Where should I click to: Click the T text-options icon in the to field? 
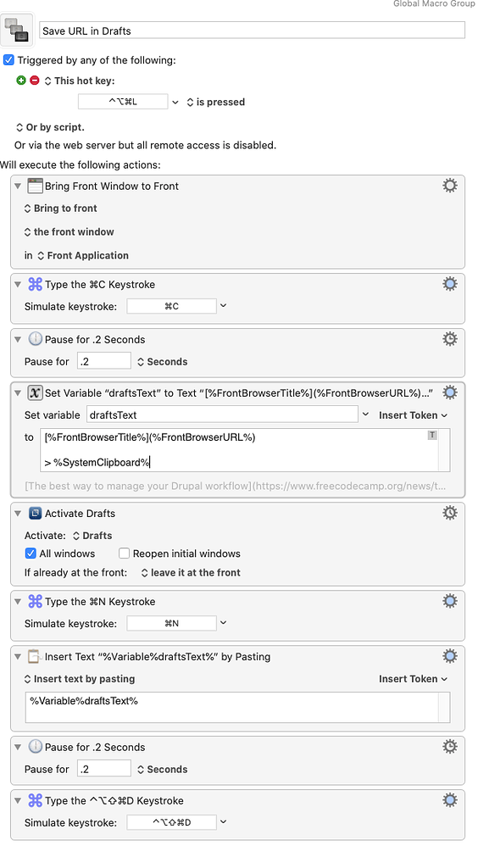[x=432, y=436]
